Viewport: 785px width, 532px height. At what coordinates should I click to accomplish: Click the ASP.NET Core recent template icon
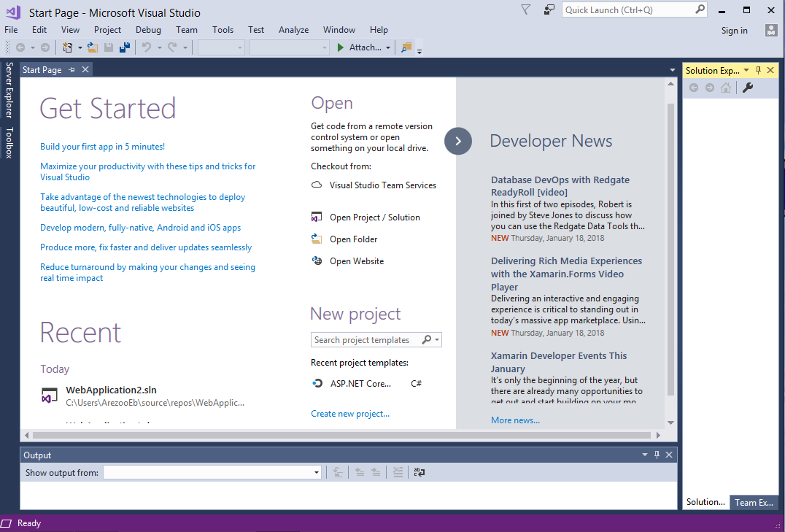pos(317,383)
